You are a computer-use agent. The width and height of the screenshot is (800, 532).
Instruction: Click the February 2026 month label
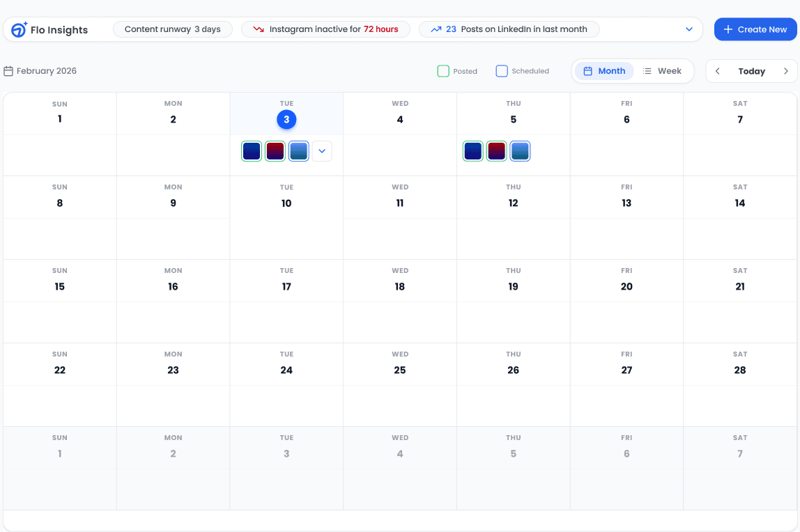47,71
